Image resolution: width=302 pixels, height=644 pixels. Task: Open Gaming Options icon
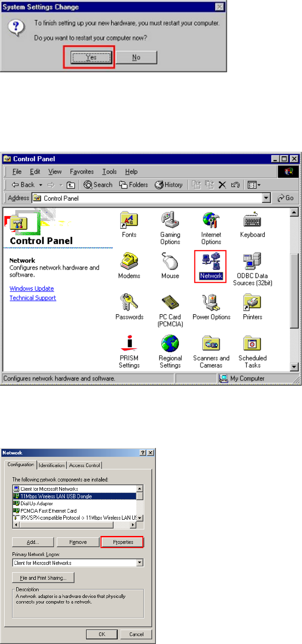click(x=170, y=229)
